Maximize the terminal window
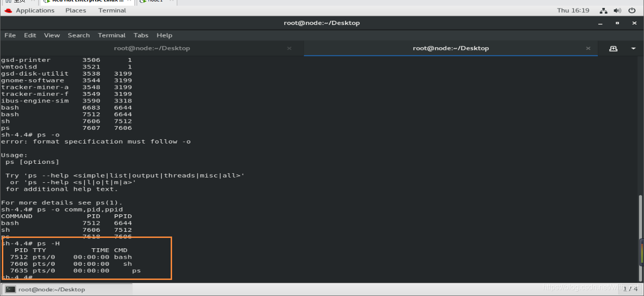 [x=617, y=23]
